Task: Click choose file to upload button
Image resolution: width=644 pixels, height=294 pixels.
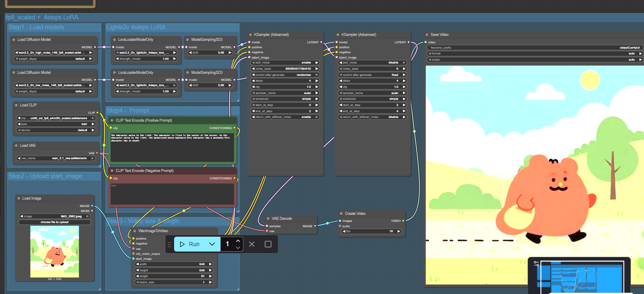Action: click(54, 222)
